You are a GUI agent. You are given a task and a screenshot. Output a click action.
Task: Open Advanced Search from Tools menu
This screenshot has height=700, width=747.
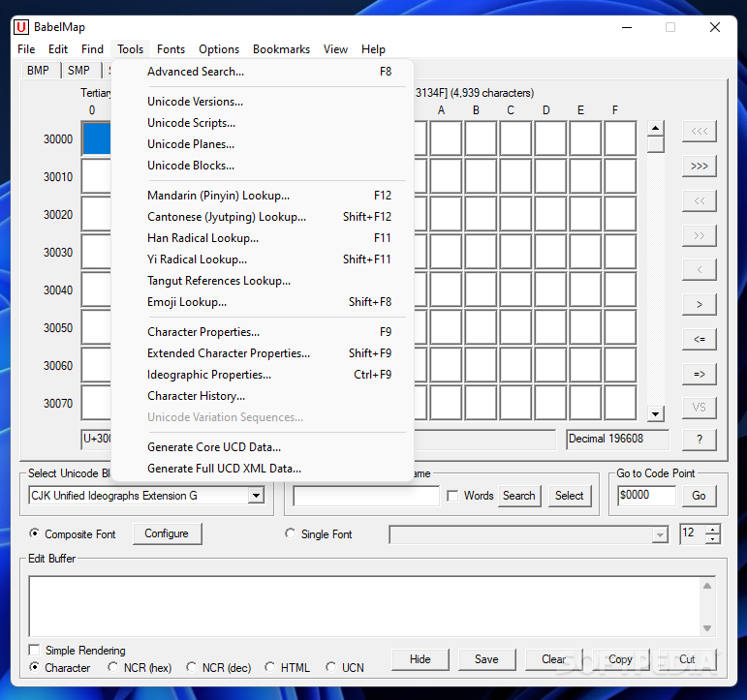(262, 72)
